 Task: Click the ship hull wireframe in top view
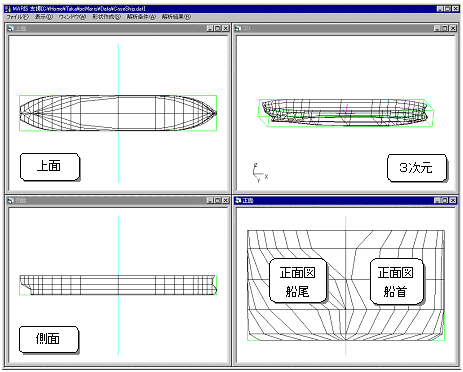[x=118, y=113]
